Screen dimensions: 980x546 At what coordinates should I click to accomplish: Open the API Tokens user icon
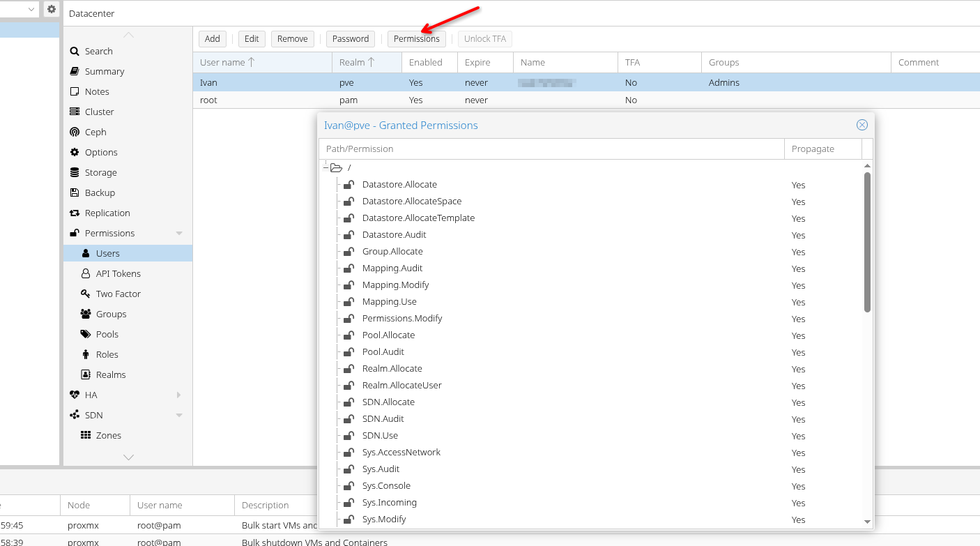click(x=86, y=273)
